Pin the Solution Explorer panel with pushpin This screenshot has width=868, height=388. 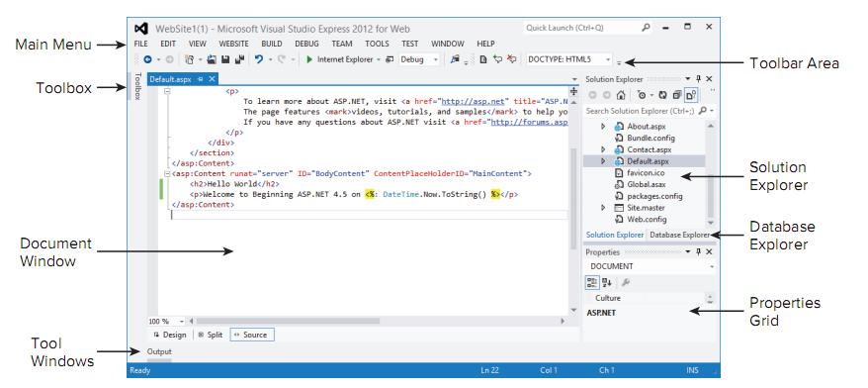698,79
